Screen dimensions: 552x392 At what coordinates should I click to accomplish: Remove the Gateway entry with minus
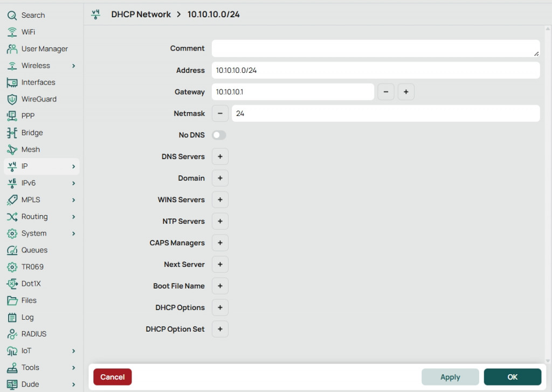coord(386,92)
